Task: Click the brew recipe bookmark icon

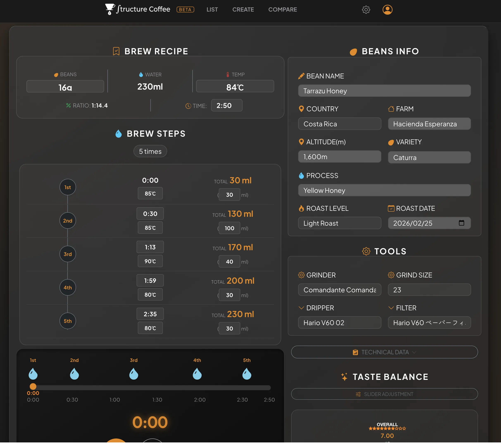Action: pyautogui.click(x=116, y=51)
